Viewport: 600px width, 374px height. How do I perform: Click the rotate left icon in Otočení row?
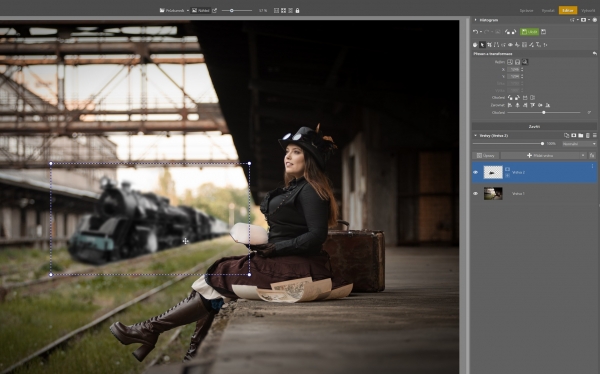pos(510,98)
